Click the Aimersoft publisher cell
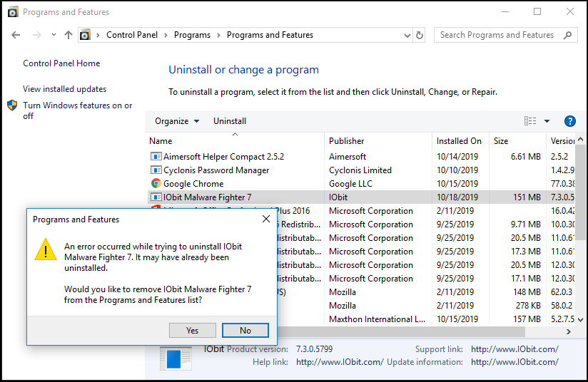The image size is (588, 382). click(348, 157)
